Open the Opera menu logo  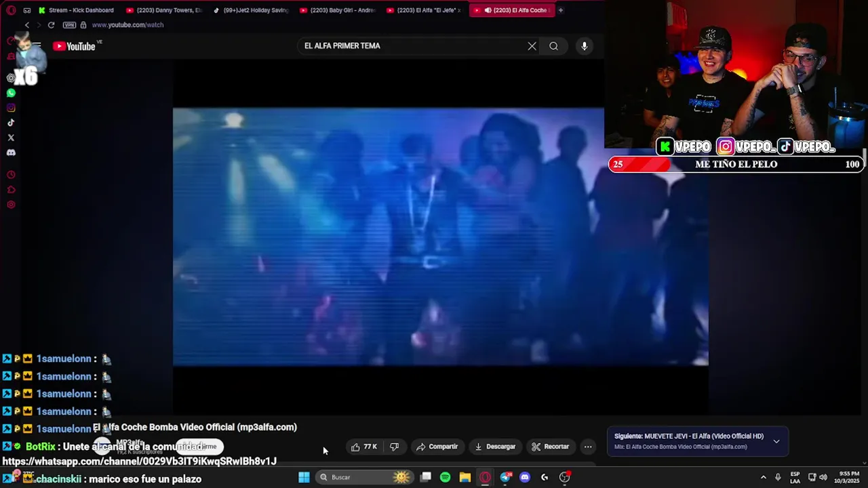(11, 10)
